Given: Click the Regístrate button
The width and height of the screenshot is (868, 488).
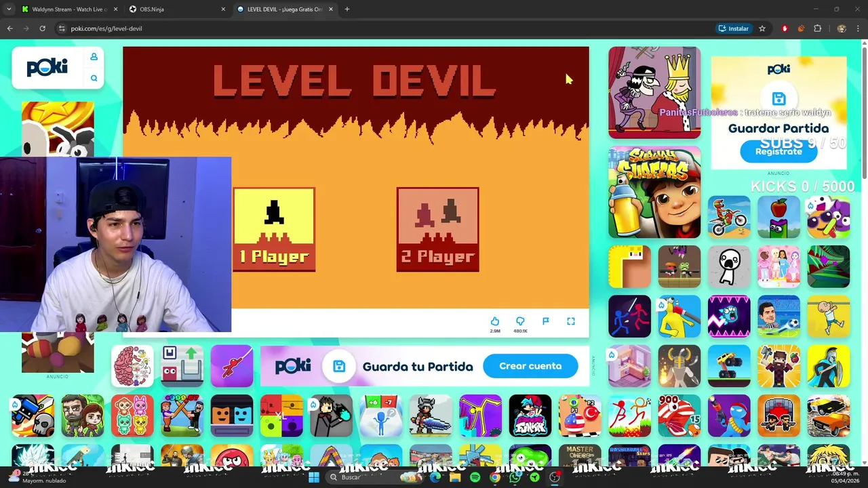Looking at the screenshot, I should (778, 152).
